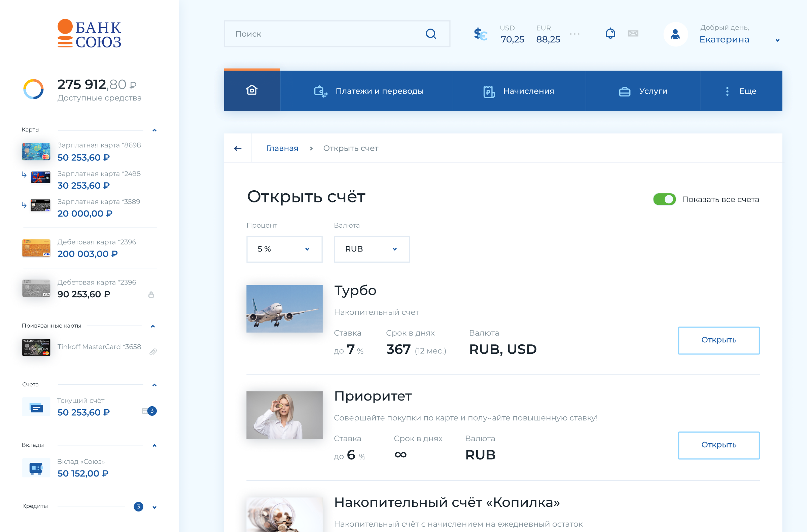The height and width of the screenshot is (532, 807).
Task: Open messages envelope icon
Action: point(633,33)
